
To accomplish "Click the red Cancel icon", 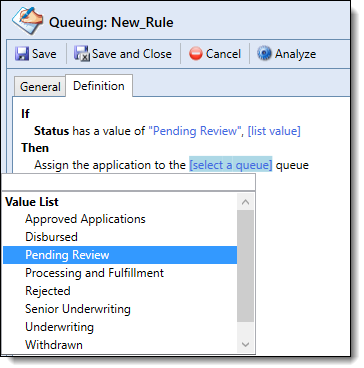I will pyautogui.click(x=196, y=54).
